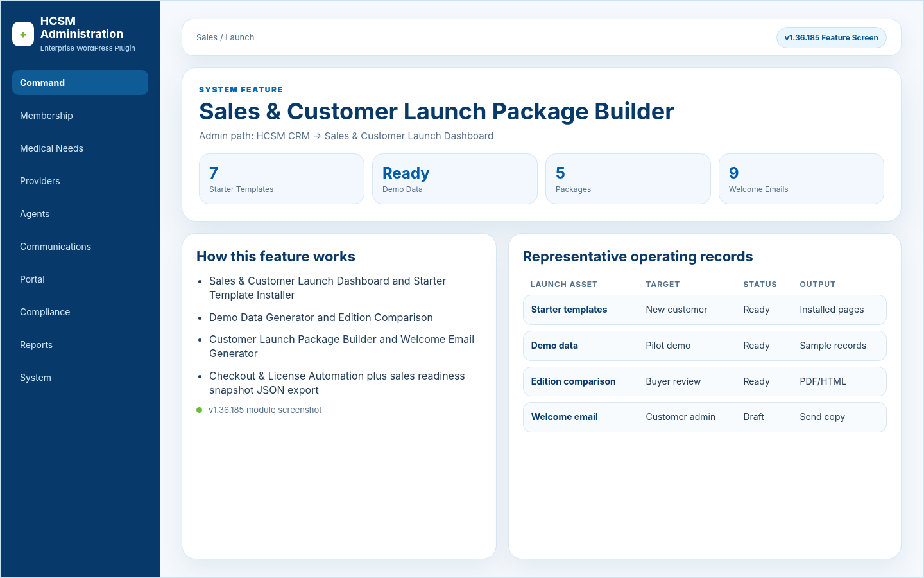Click Ready status in Starter templates row
Image resolution: width=924 pixels, height=578 pixels.
757,310
